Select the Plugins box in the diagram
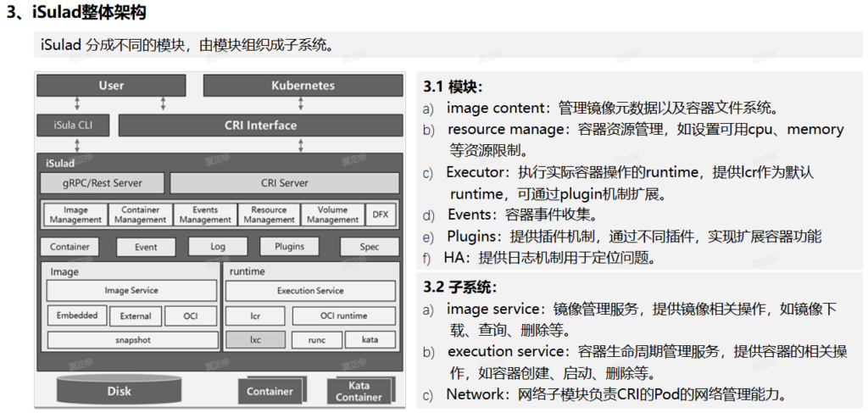Image resolution: width=868 pixels, height=413 pixels. click(289, 247)
